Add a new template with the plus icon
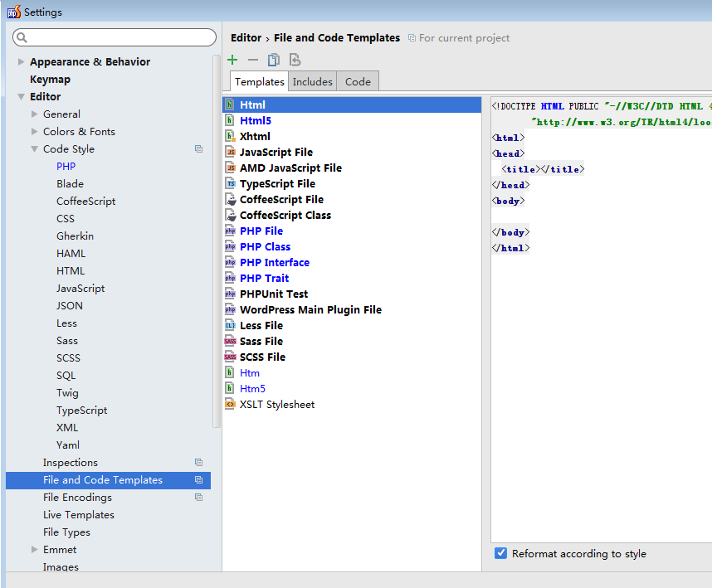 pos(232,60)
